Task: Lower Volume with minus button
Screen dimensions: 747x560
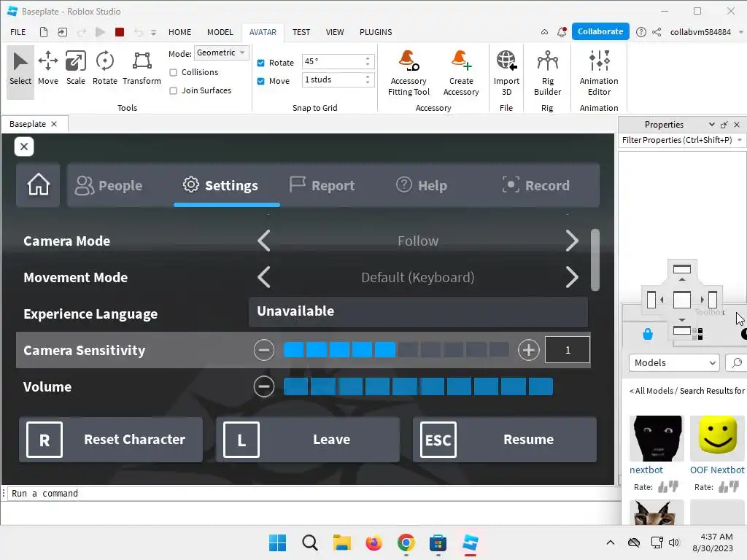Action: click(x=264, y=386)
